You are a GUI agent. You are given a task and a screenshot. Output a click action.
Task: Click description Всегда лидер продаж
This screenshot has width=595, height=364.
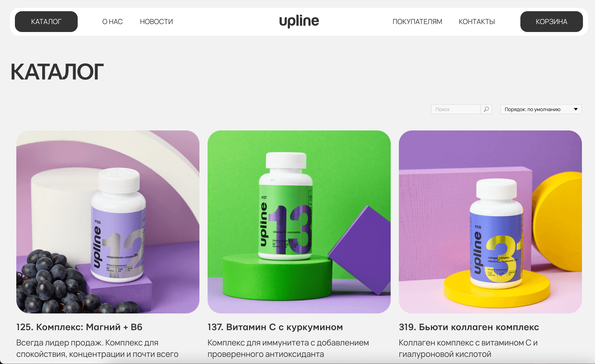97,348
